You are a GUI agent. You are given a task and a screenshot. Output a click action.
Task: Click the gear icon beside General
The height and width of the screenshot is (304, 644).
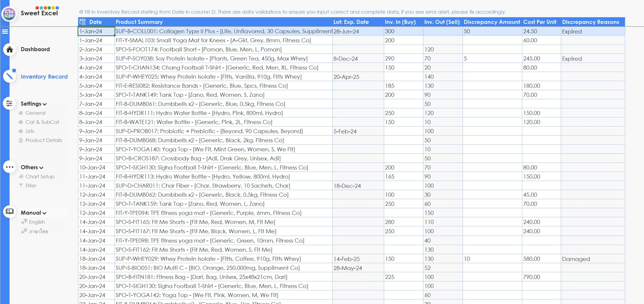[x=21, y=113]
